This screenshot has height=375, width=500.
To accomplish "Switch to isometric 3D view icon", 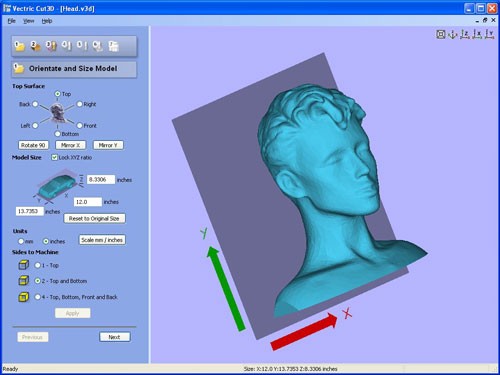I will click(452, 34).
